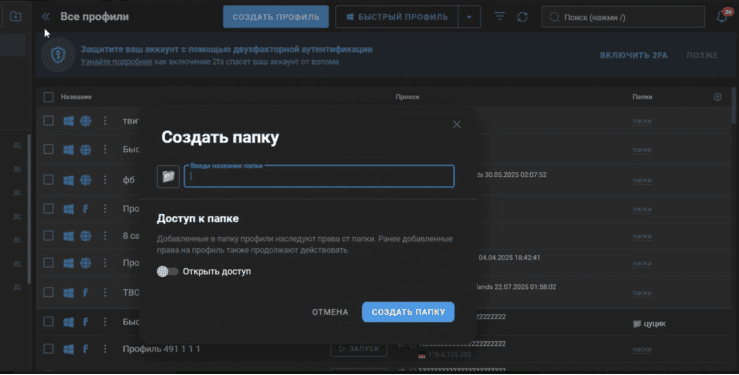Check the box for the ТВС profile
Image resolution: width=739 pixels, height=375 pixels.
point(49,292)
